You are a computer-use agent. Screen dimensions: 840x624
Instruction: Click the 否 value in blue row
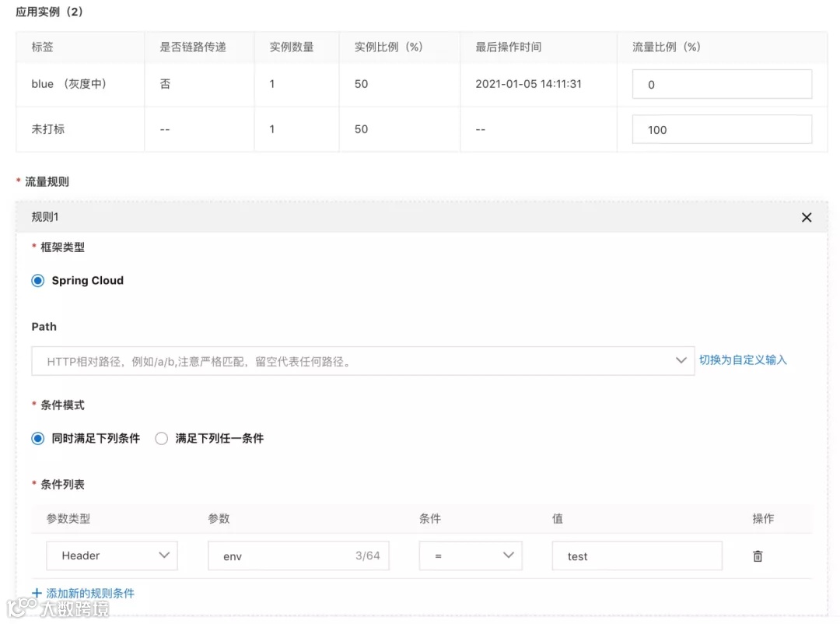[x=165, y=83]
